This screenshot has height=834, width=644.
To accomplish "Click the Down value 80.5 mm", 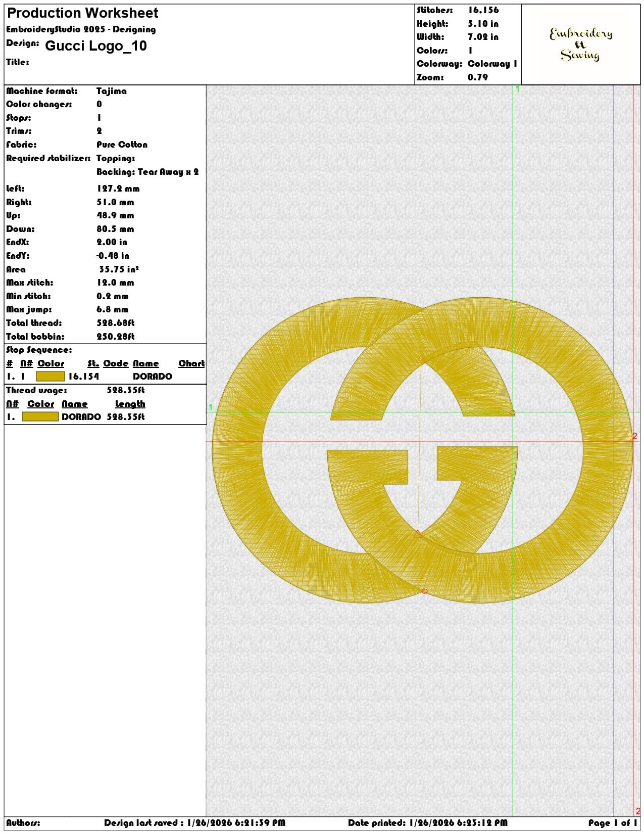I will coord(116,229).
